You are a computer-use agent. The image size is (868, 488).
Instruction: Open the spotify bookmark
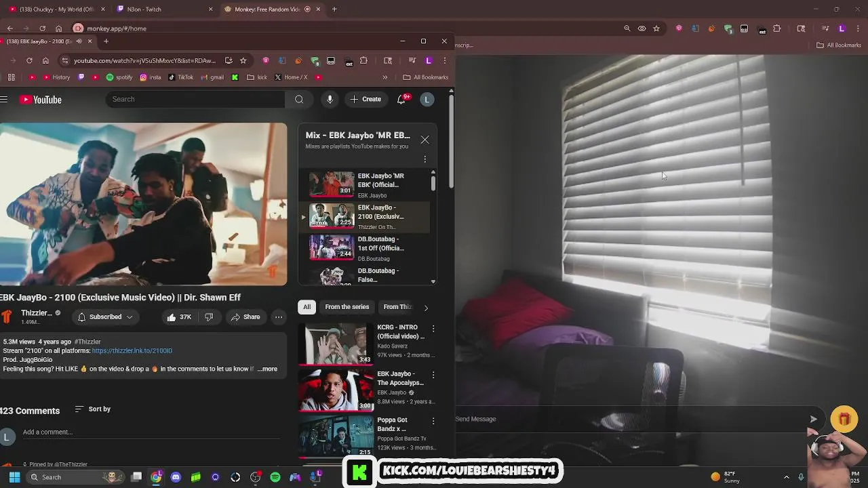pyautogui.click(x=119, y=77)
